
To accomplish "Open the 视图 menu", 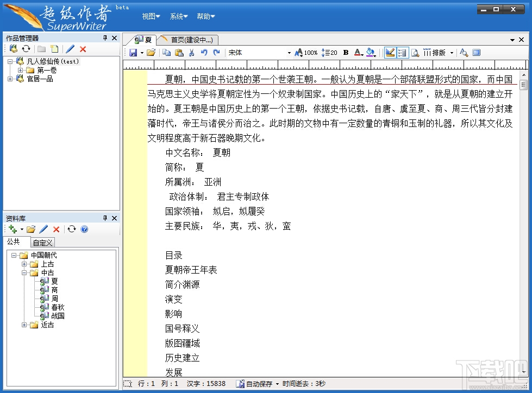I will pos(149,16).
